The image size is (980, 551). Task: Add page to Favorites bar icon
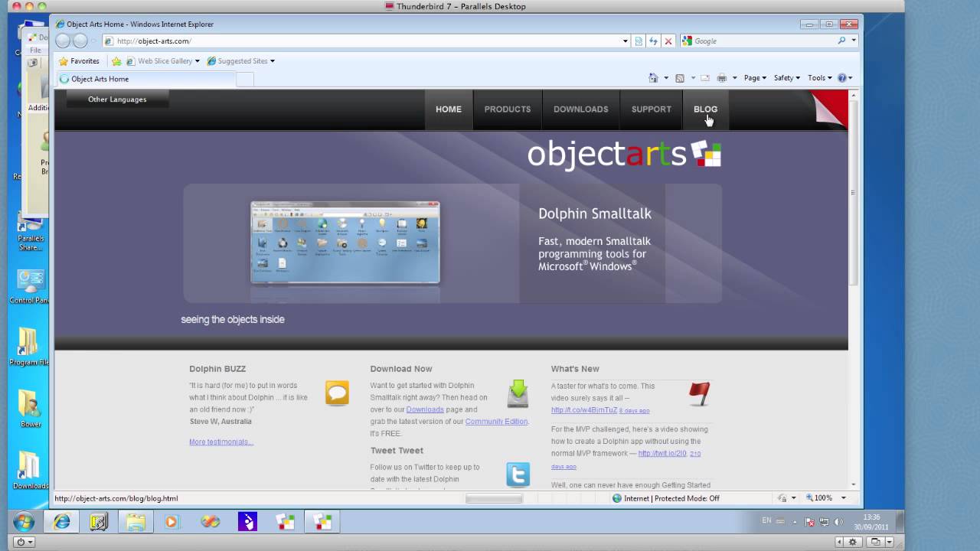click(x=116, y=61)
